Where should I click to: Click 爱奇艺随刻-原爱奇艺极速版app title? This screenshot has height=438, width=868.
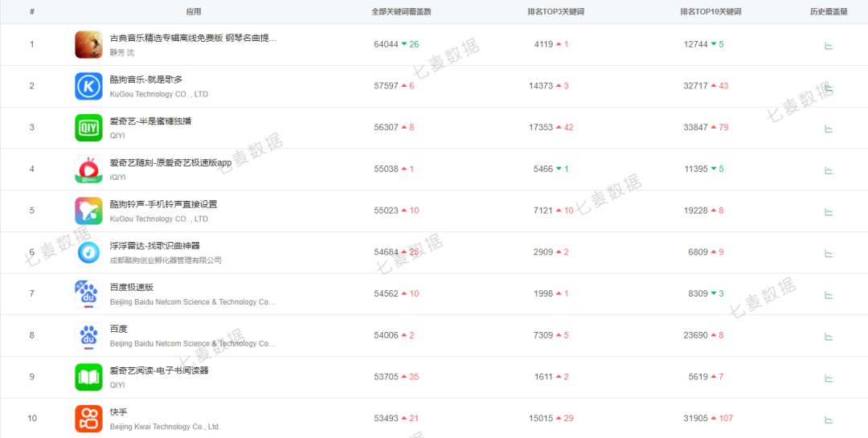170,163
